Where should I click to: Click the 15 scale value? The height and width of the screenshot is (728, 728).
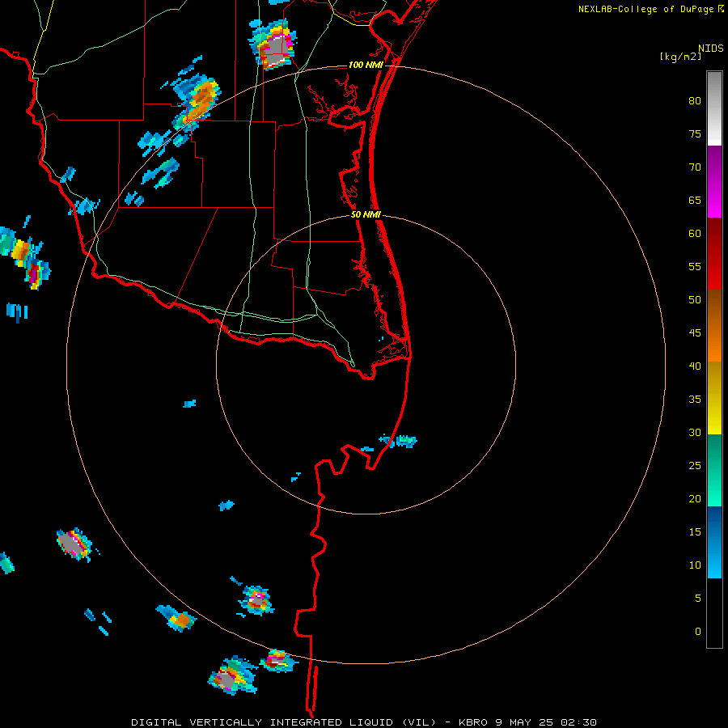click(695, 532)
